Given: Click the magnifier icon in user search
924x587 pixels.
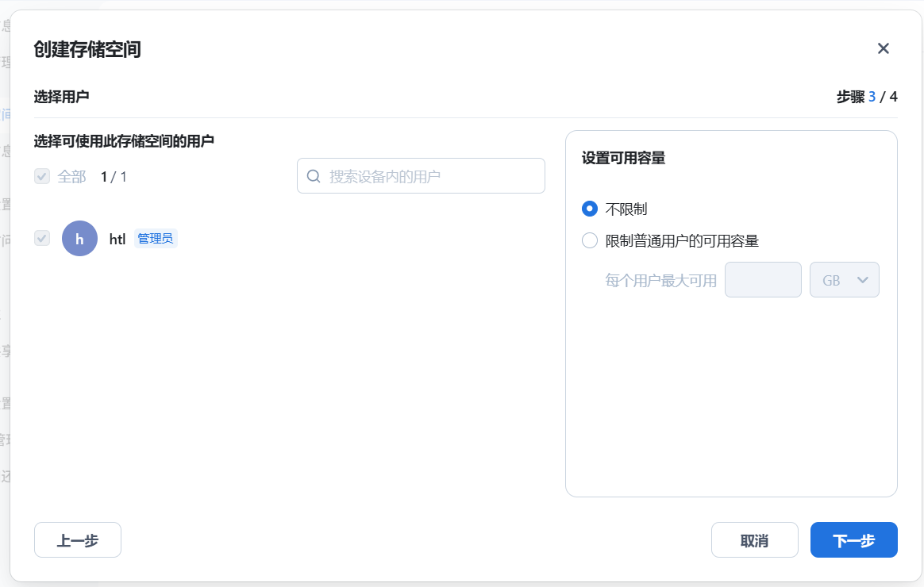Looking at the screenshot, I should point(314,176).
